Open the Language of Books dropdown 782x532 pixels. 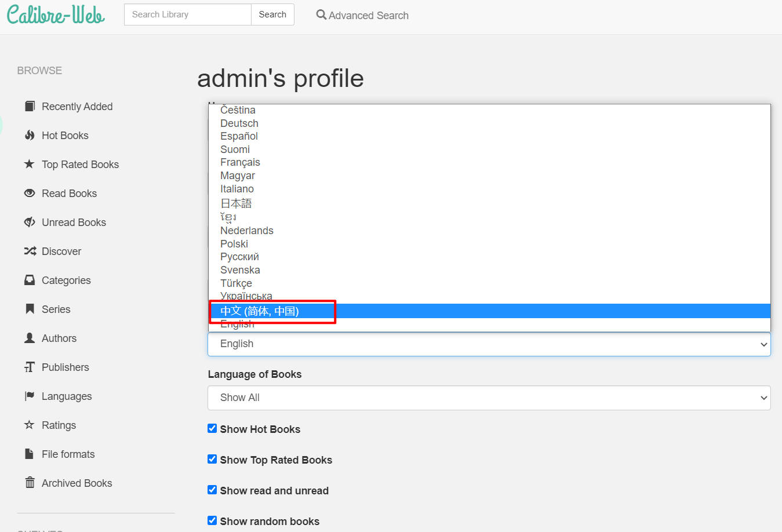pyautogui.click(x=489, y=398)
